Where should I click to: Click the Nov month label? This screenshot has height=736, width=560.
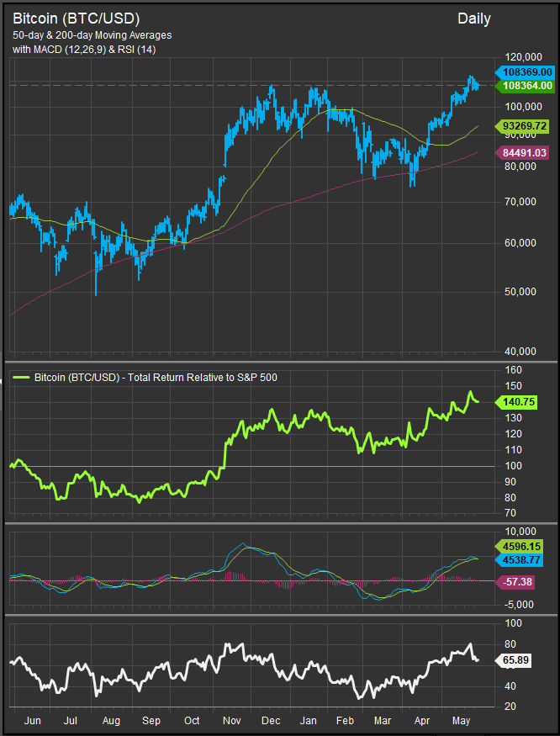(231, 720)
